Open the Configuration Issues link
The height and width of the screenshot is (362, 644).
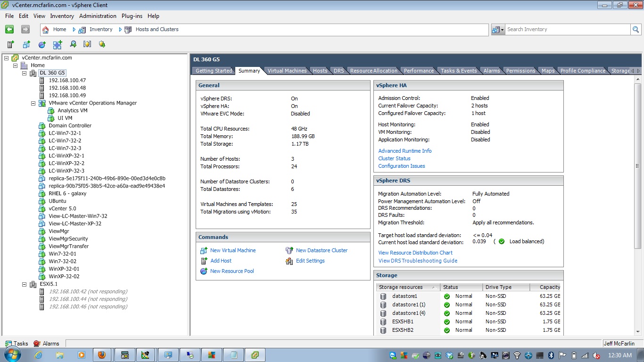point(402,166)
